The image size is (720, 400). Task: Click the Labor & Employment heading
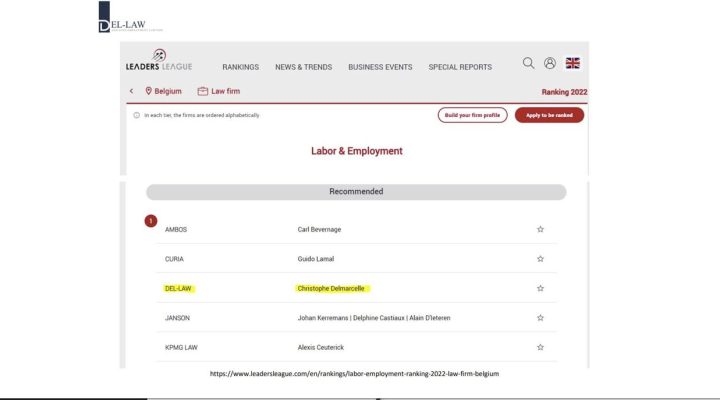coord(357,151)
